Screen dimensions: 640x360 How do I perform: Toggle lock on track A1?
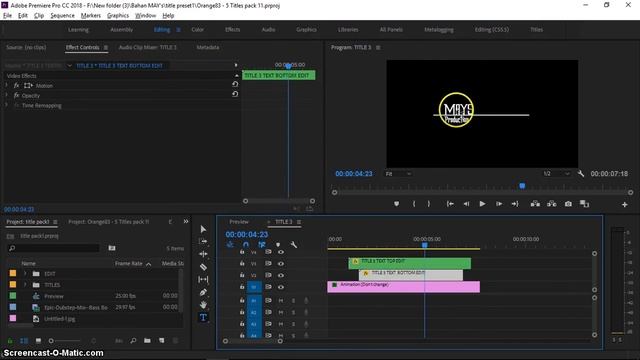point(242,300)
